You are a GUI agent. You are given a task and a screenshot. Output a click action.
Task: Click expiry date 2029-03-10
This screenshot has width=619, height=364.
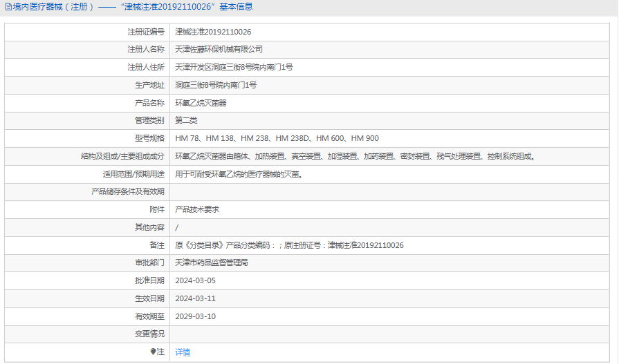196,316
